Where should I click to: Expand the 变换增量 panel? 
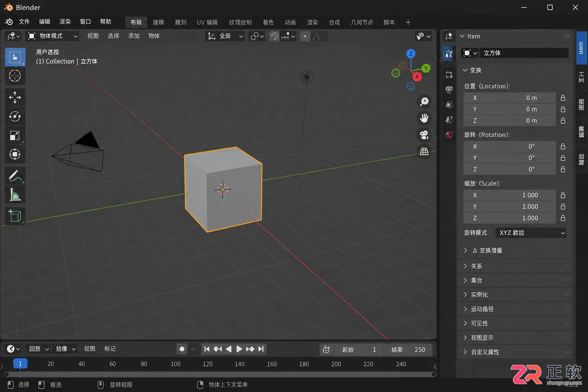pyautogui.click(x=487, y=250)
